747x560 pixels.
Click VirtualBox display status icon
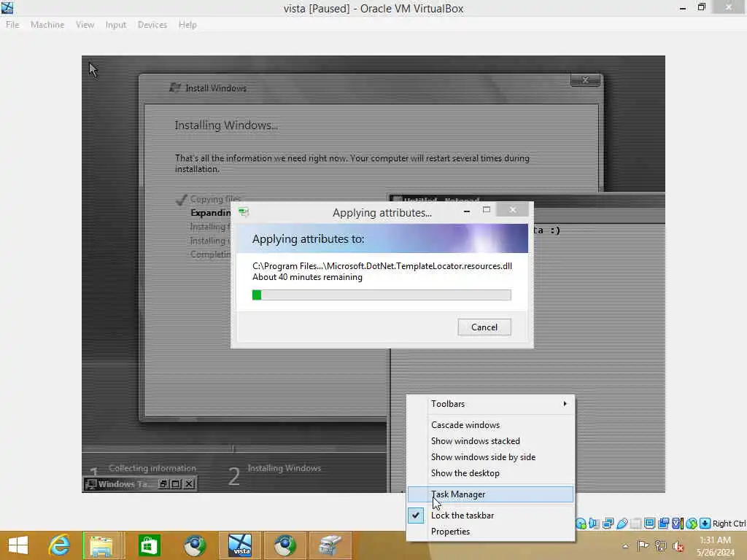[x=649, y=524]
